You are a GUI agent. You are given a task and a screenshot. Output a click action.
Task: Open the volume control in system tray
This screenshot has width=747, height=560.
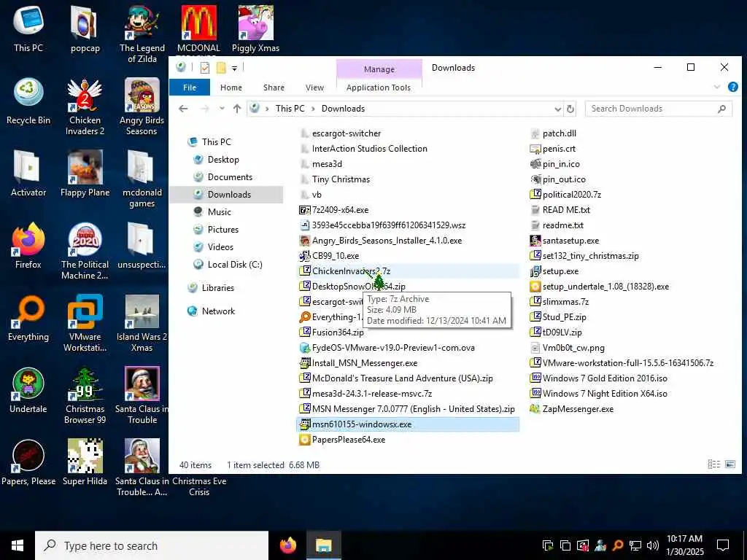(653, 545)
